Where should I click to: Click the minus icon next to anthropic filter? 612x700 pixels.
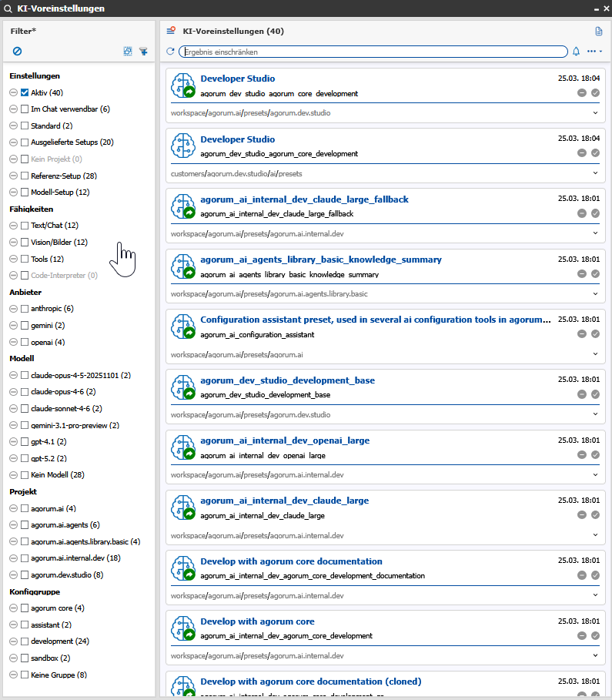click(x=14, y=309)
